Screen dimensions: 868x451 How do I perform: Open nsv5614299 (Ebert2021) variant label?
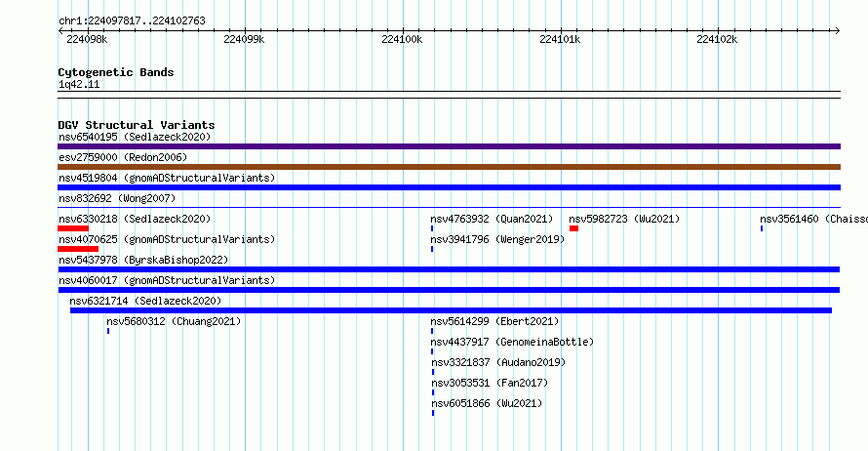pos(494,321)
